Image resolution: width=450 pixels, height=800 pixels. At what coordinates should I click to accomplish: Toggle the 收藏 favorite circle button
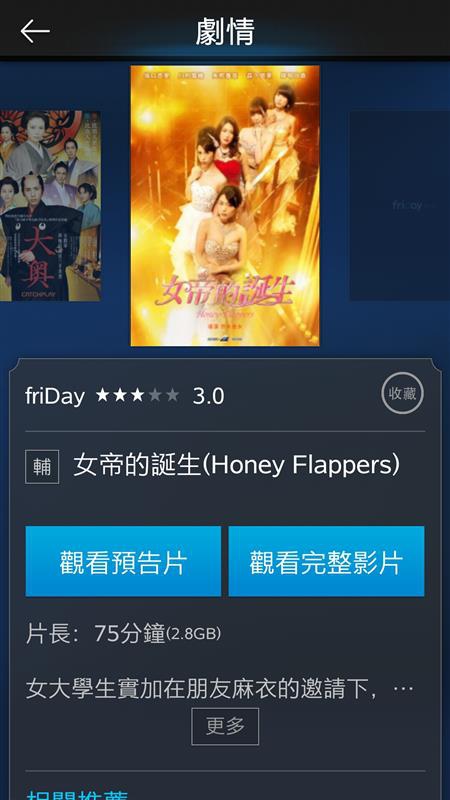click(403, 393)
